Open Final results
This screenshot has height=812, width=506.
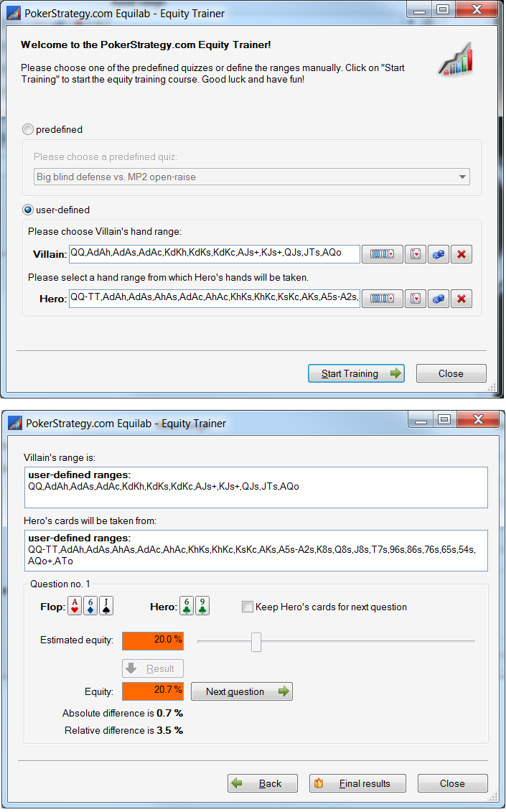click(x=358, y=783)
